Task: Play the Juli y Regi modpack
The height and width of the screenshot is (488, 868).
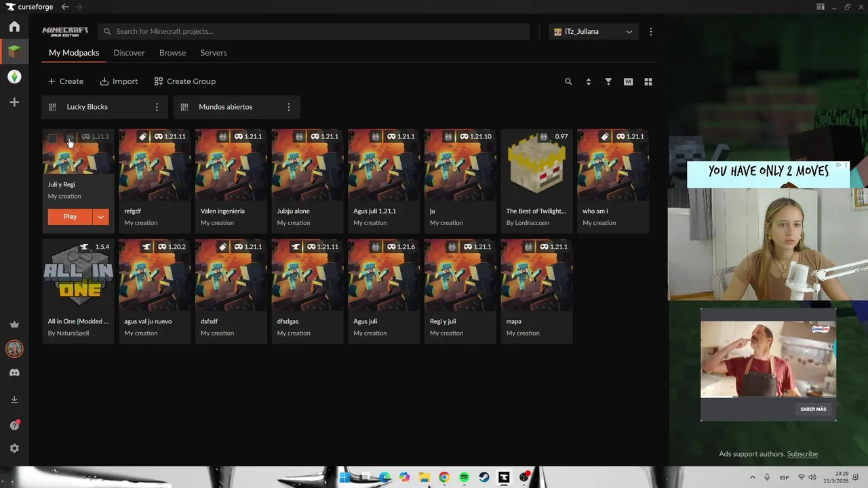Action: coord(70,217)
